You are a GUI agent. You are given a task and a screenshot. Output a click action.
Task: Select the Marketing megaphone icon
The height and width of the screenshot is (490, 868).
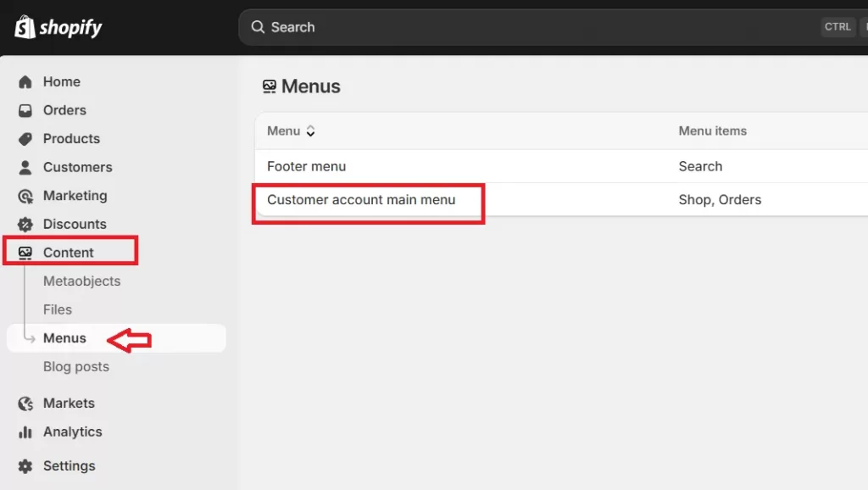(26, 196)
